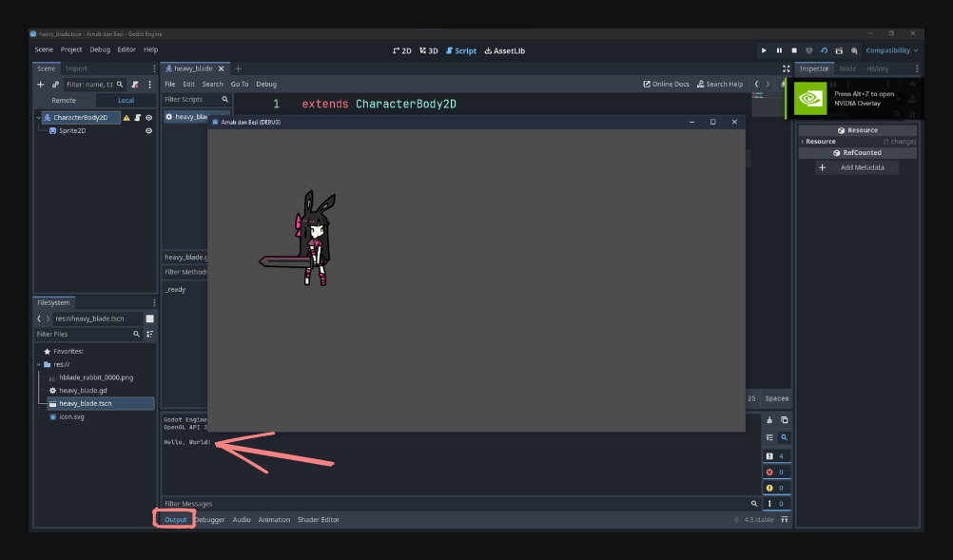Image resolution: width=953 pixels, height=560 pixels.
Task: Stop the running project
Action: (x=794, y=51)
